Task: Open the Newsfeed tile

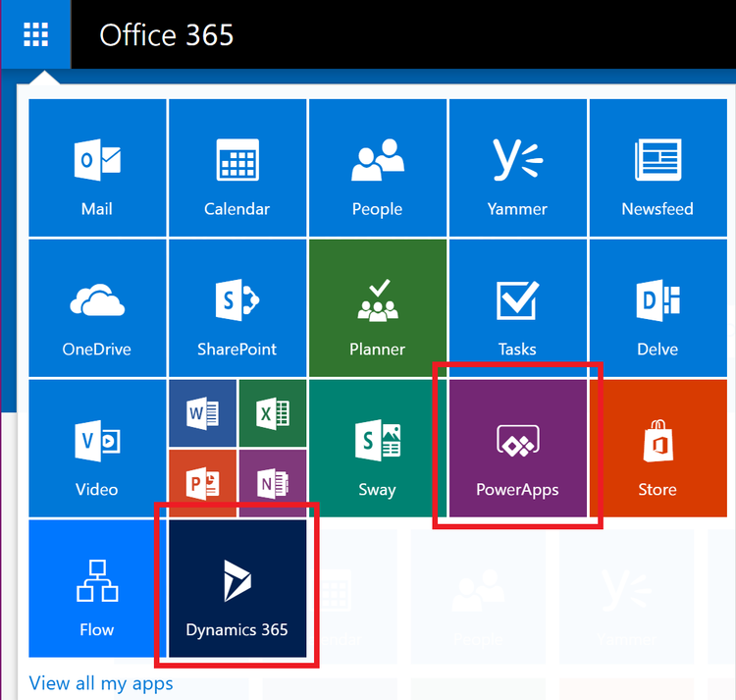Action: [x=658, y=168]
